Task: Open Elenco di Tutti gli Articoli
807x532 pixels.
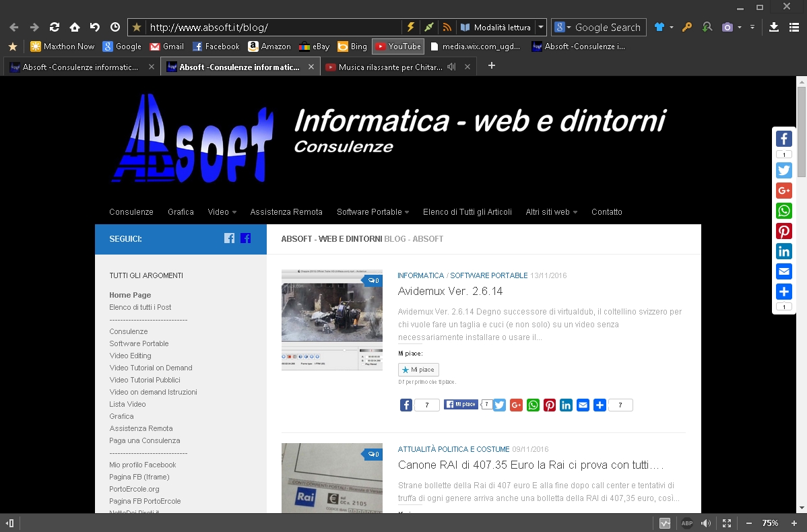Action: tap(467, 212)
